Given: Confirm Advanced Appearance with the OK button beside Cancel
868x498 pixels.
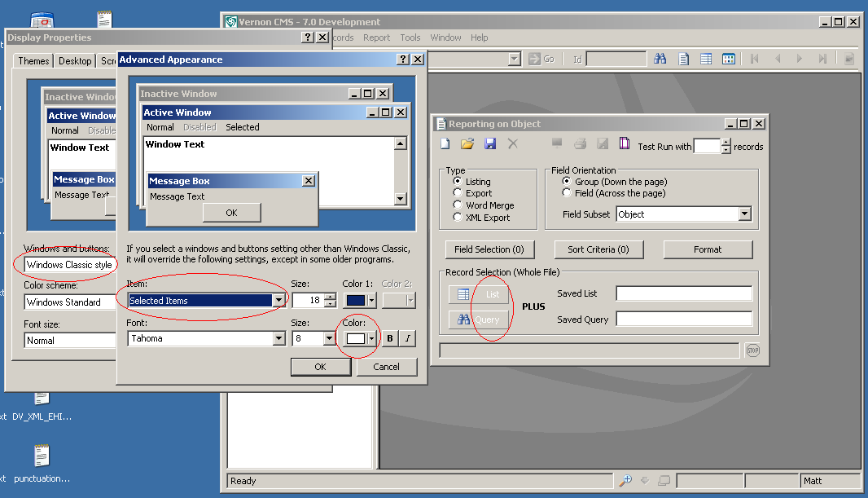Looking at the screenshot, I should (x=321, y=367).
